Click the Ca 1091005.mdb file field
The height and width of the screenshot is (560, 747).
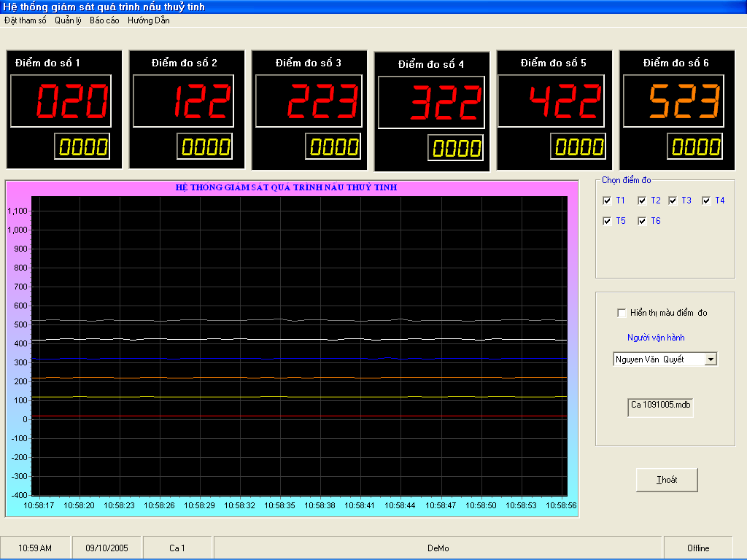coord(659,405)
